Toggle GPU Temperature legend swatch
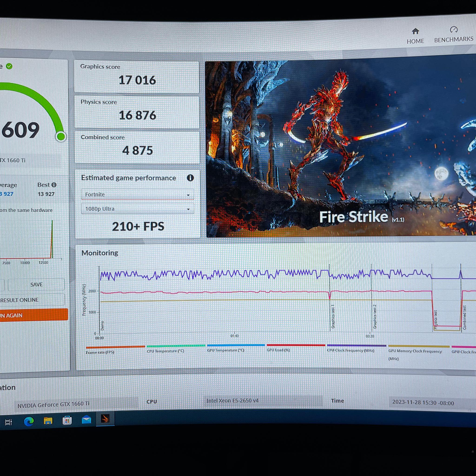Screen dimensions: 476x476 tap(236, 345)
